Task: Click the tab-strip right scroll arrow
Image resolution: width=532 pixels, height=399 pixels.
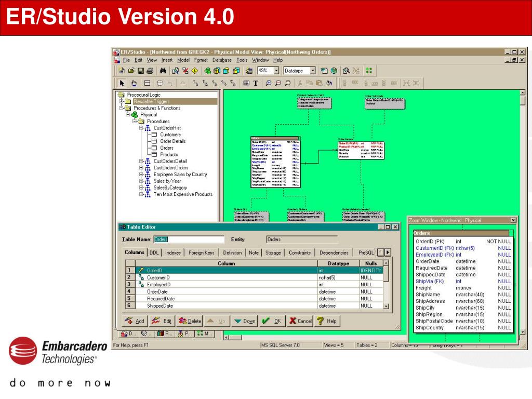Action: [388, 252]
